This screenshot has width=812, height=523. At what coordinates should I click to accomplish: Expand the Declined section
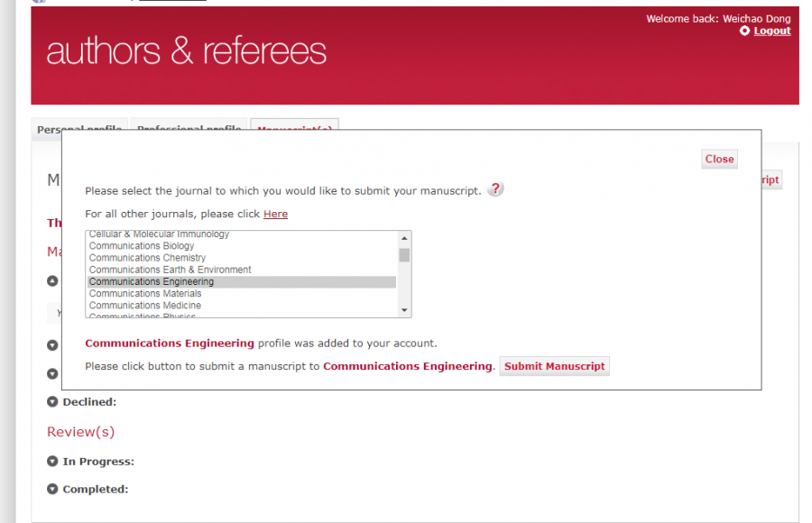[52, 401]
